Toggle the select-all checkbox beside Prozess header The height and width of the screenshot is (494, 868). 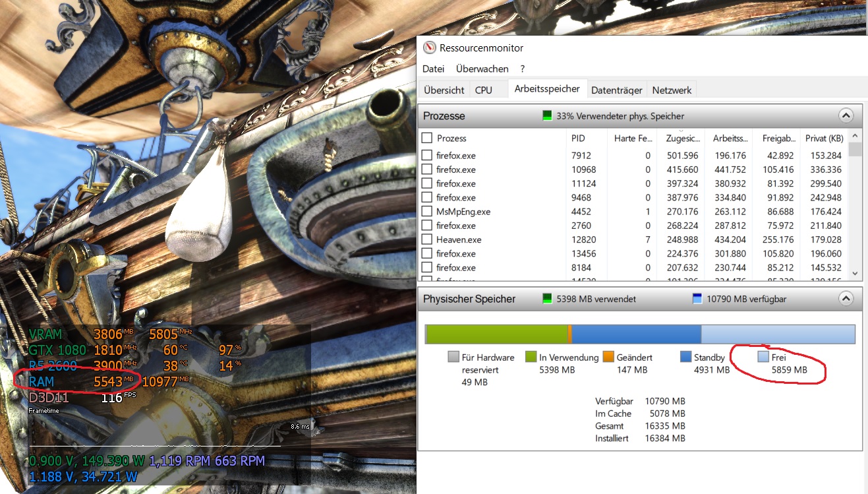(x=426, y=138)
